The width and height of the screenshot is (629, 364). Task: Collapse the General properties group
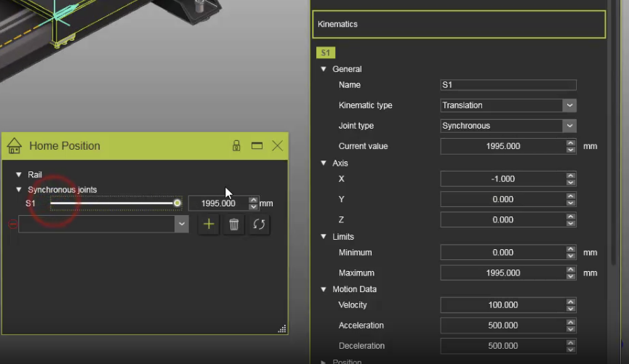pos(324,69)
